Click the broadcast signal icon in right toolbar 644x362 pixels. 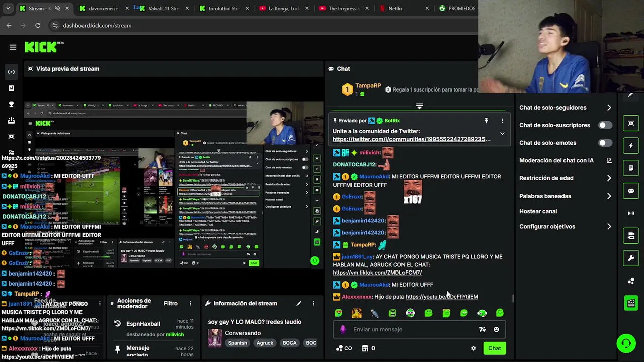click(x=631, y=213)
